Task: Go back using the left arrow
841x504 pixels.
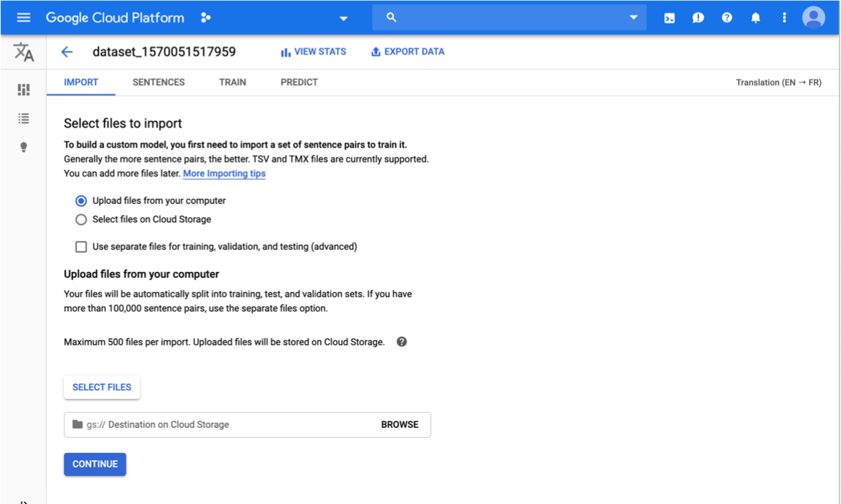Action: tap(67, 52)
